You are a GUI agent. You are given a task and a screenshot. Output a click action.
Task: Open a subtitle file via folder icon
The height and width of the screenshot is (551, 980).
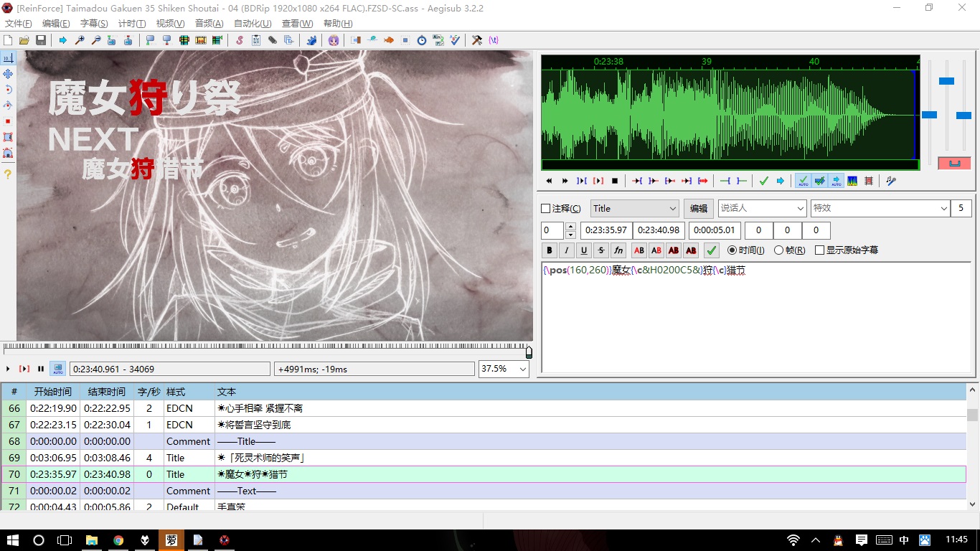(x=24, y=40)
